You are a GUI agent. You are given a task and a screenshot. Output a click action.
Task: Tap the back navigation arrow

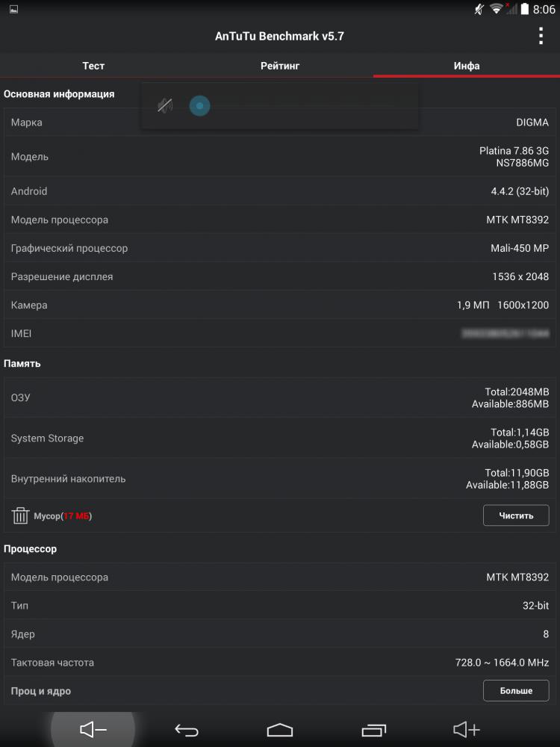[x=186, y=729]
